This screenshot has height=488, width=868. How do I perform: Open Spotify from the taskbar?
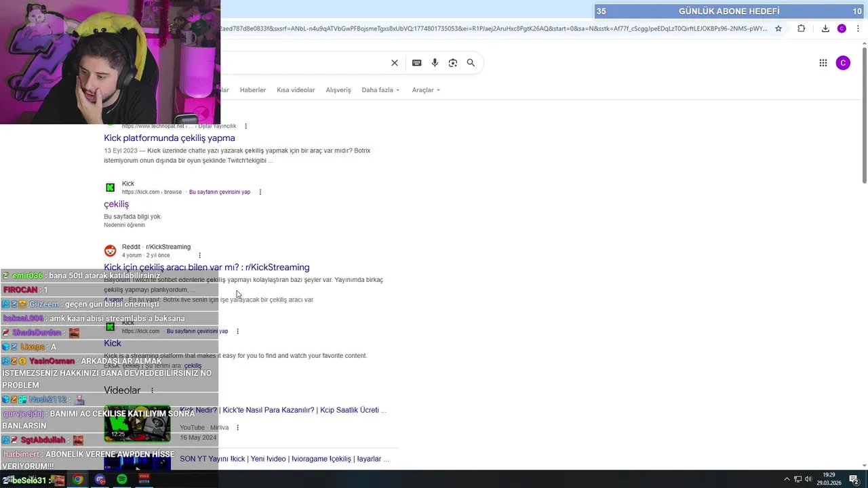coord(122,480)
